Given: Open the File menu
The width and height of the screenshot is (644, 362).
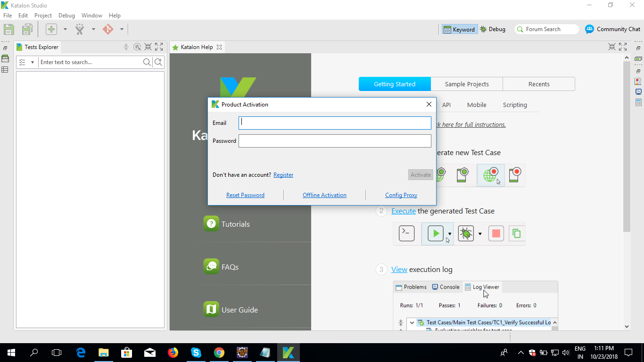Looking at the screenshot, I should pyautogui.click(x=8, y=16).
